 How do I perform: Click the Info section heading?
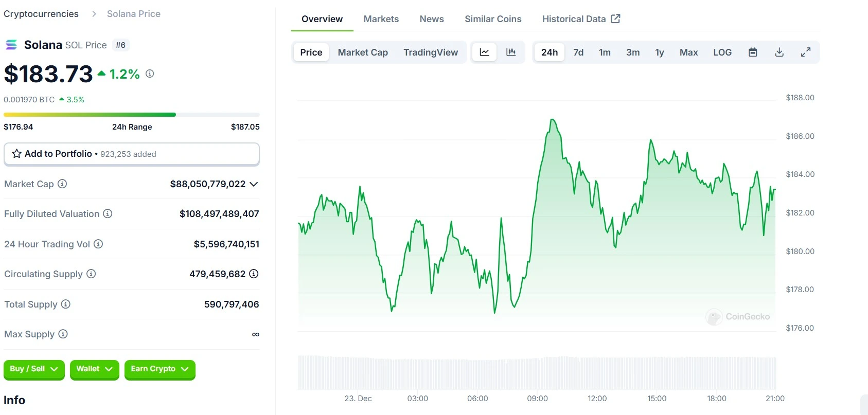(x=14, y=400)
